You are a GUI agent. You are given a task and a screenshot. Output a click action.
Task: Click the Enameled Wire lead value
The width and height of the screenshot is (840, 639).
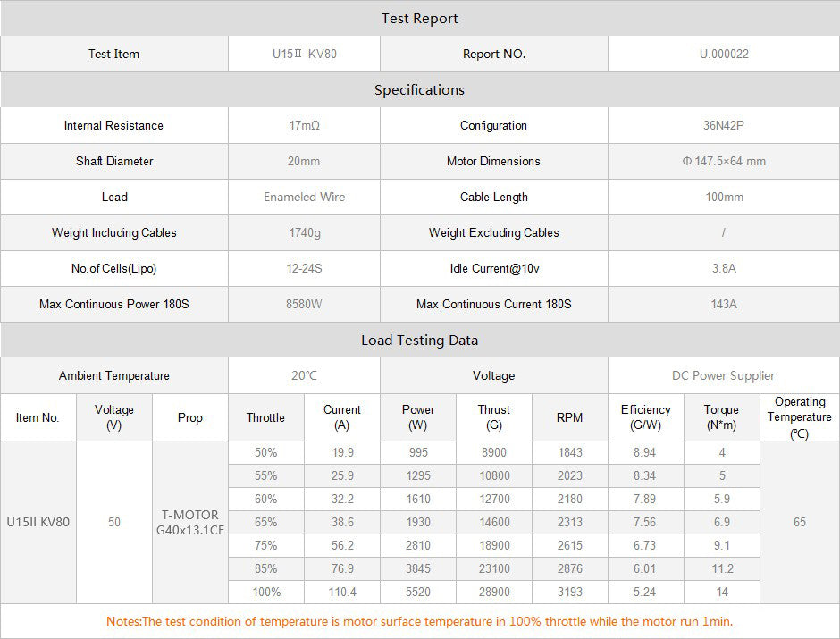305,198
